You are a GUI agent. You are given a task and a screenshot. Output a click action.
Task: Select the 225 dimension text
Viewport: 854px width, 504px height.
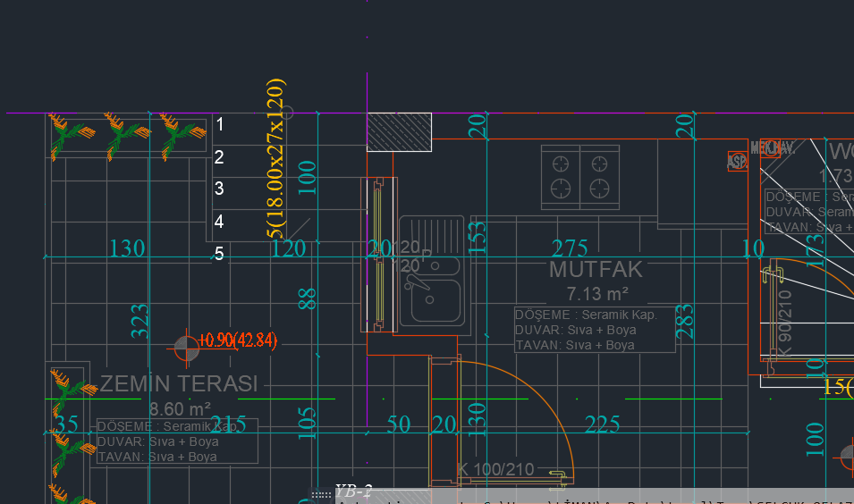[603, 424]
